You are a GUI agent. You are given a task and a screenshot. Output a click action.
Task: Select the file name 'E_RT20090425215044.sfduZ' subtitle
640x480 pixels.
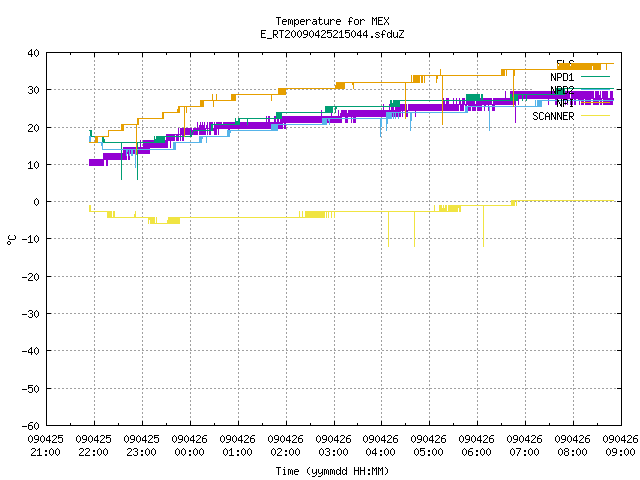coord(332,34)
